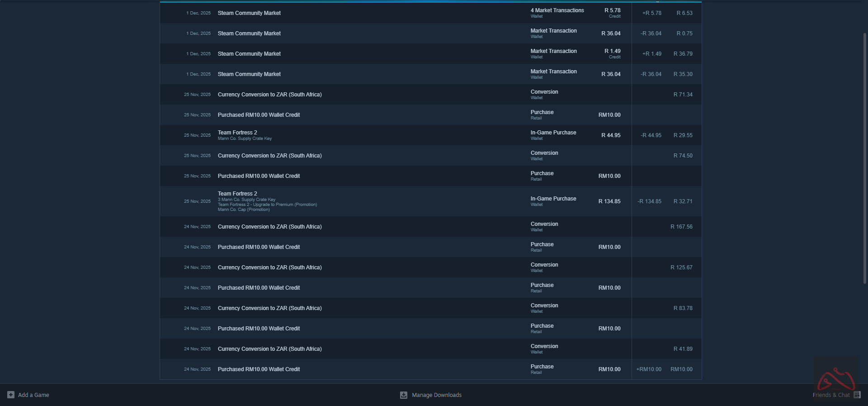This screenshot has width=868, height=406.
Task: Click the Add a Game plus icon
Action: [x=11, y=395]
